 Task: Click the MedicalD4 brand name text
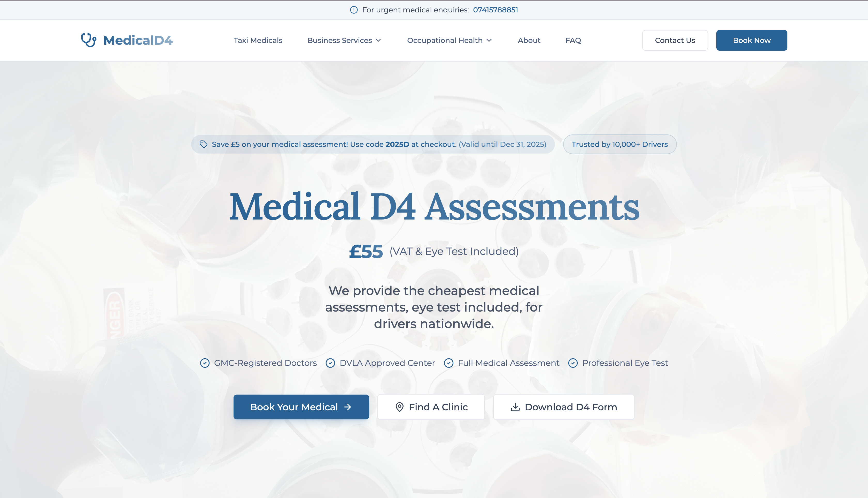[138, 40]
